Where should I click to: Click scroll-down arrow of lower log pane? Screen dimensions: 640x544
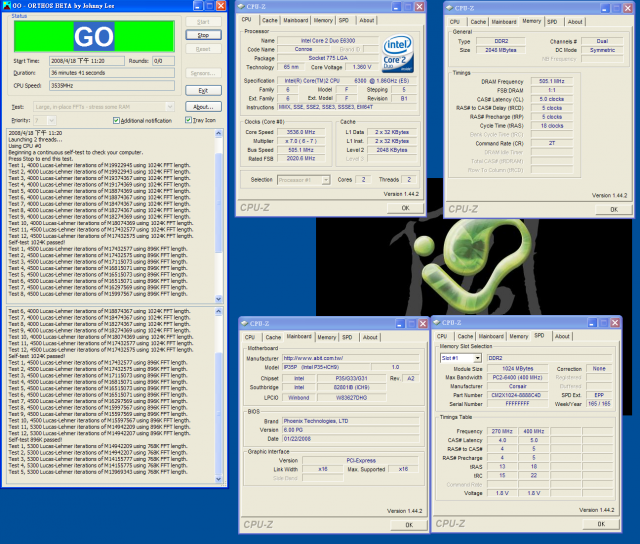[x=218, y=479]
